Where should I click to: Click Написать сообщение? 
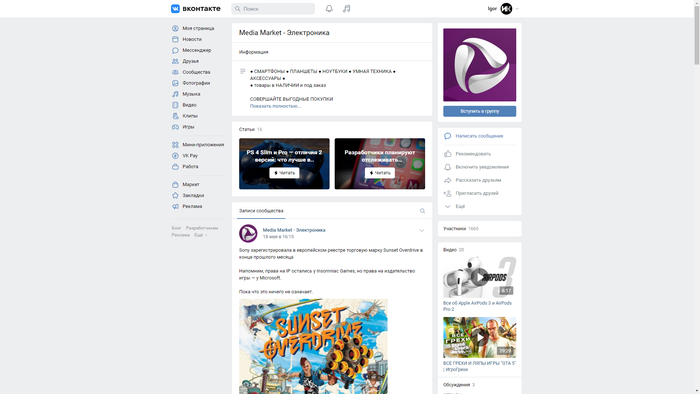click(479, 136)
